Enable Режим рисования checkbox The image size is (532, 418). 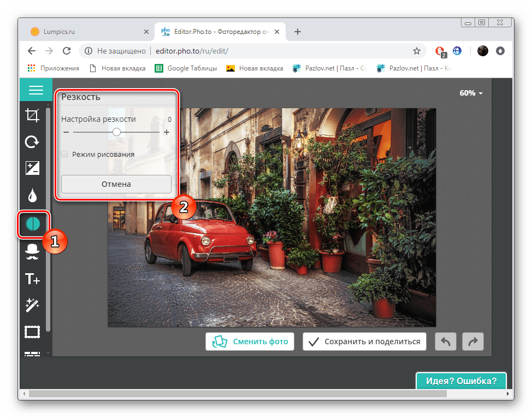(x=64, y=155)
